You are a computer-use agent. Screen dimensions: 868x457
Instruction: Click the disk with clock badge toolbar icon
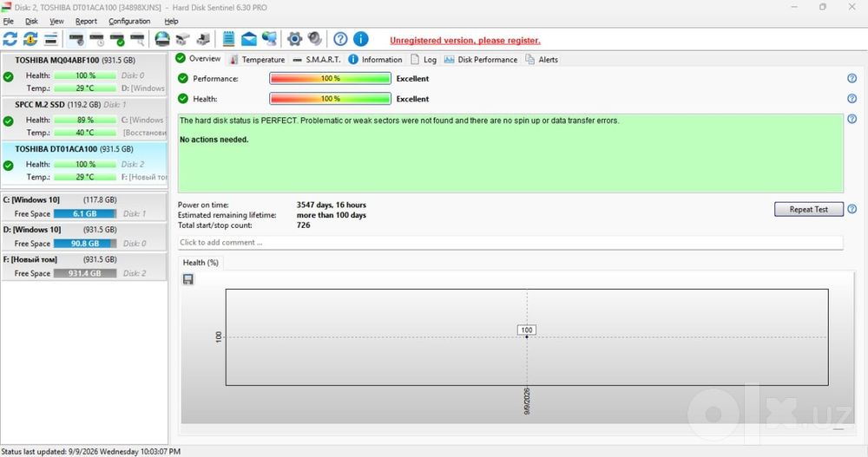(97, 39)
